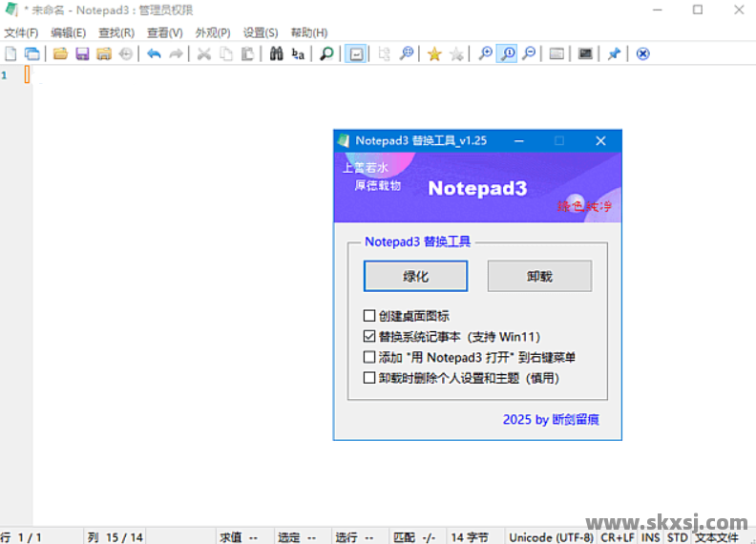
Task: Click the Zoom in magnifier icon
Action: pos(486,54)
